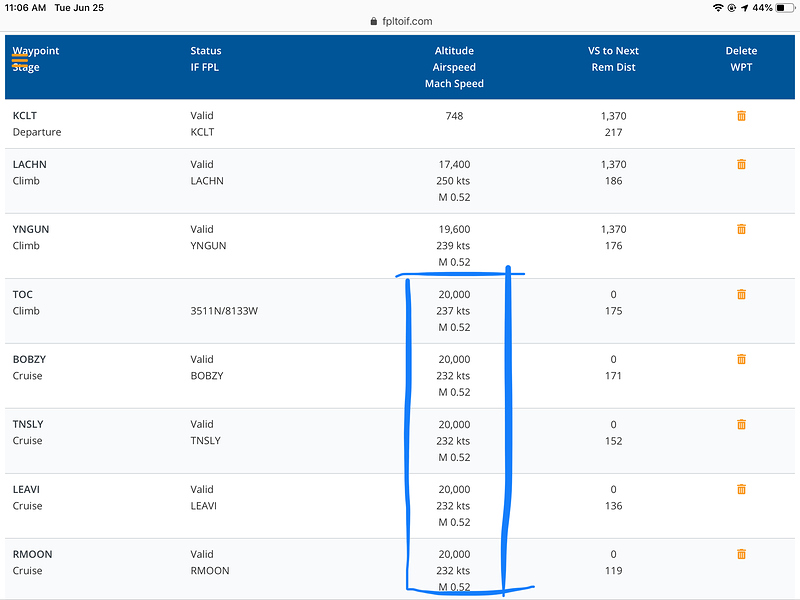800x600 pixels.
Task: Click the 19,600 altitude for YNGUN
Action: coord(454,229)
